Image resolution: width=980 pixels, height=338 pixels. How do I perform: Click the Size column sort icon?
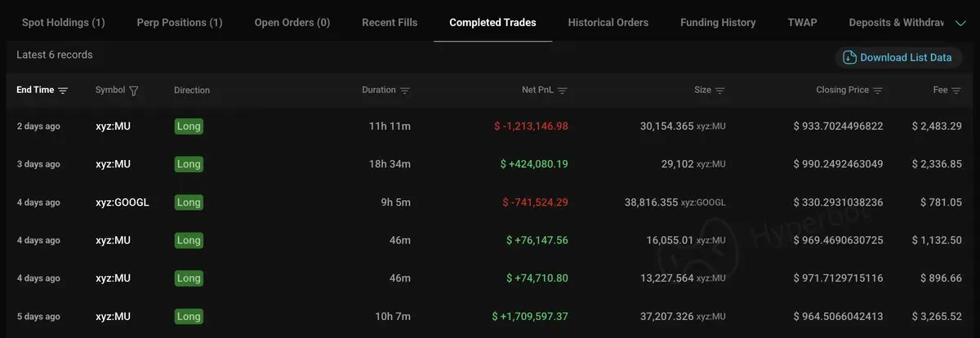click(x=719, y=91)
